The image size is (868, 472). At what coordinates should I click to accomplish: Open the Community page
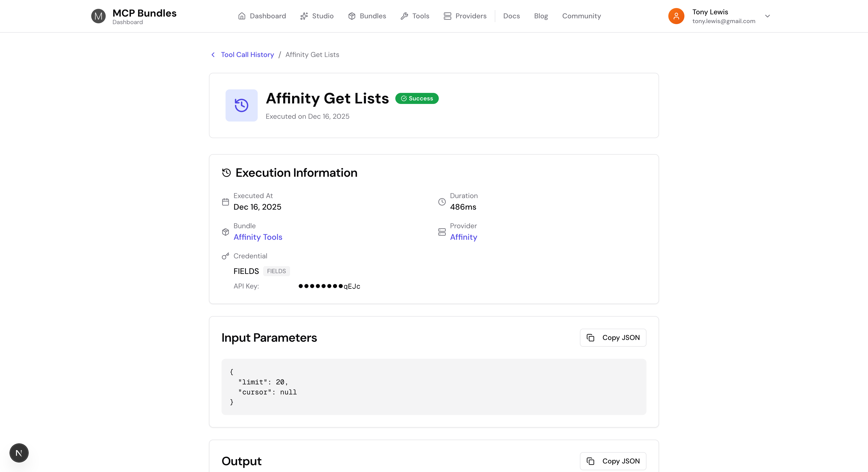582,16
